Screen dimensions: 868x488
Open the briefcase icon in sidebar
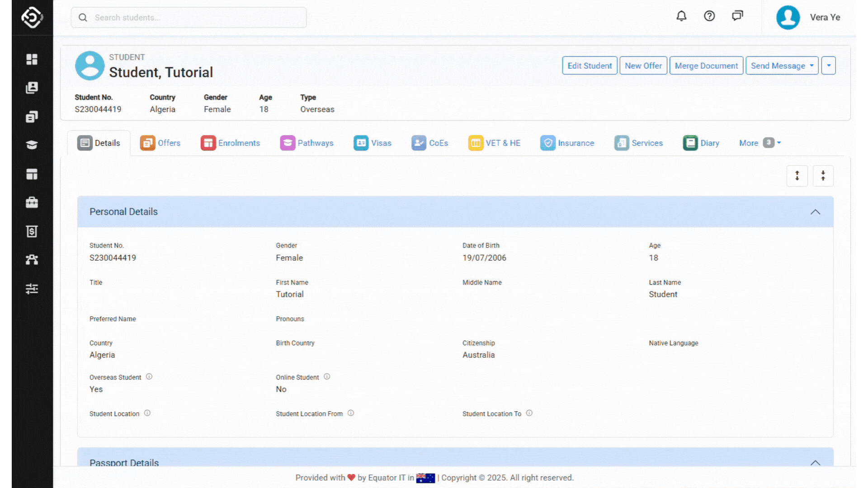click(x=32, y=202)
